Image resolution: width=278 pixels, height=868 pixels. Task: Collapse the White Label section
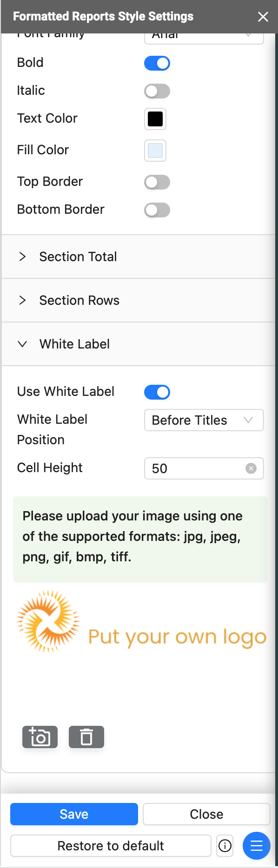tap(139, 344)
